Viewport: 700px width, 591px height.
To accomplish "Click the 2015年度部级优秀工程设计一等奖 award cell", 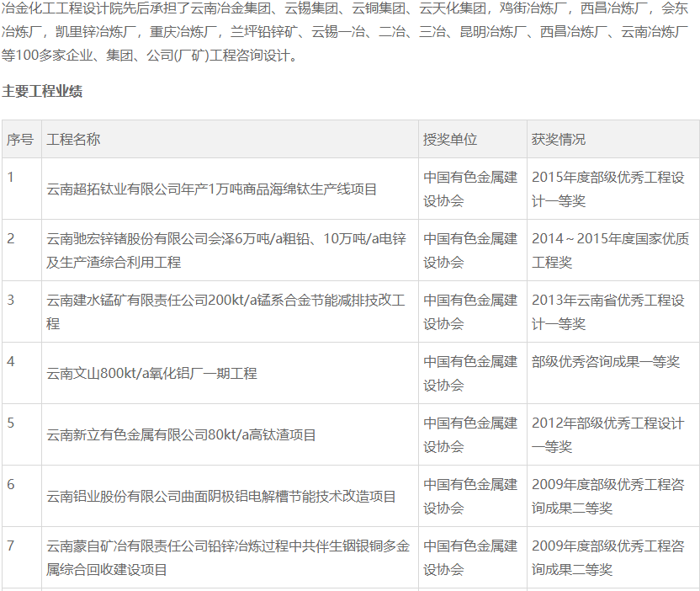I will pyautogui.click(x=607, y=189).
